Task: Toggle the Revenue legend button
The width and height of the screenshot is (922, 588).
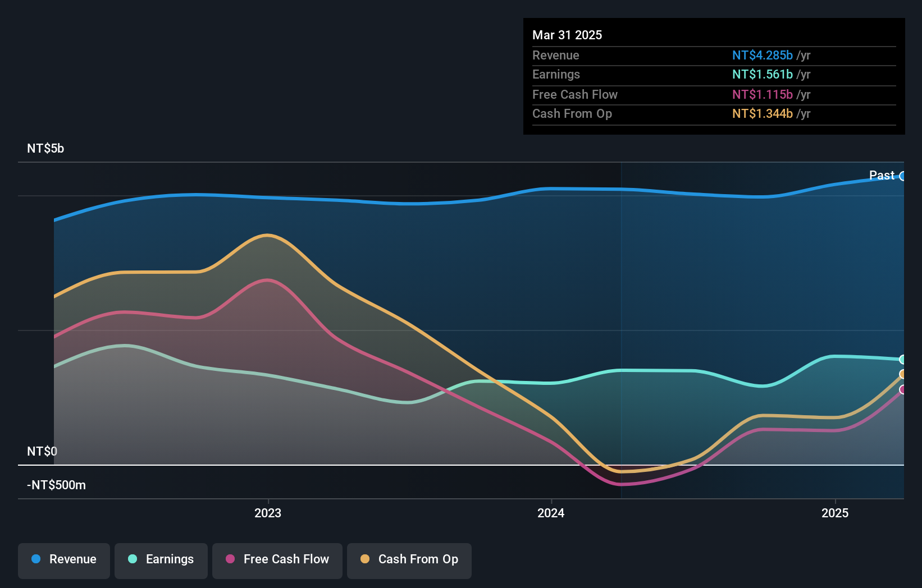Action: (64, 560)
